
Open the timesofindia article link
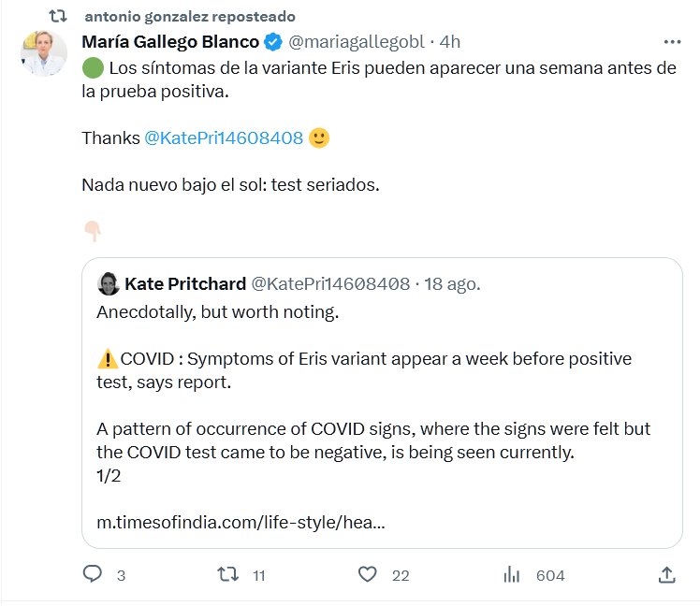pos(241,524)
